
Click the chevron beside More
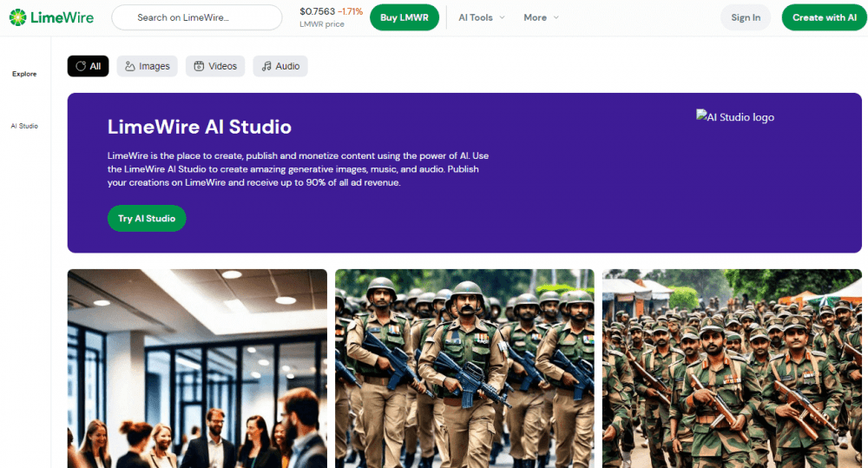[x=556, y=17]
